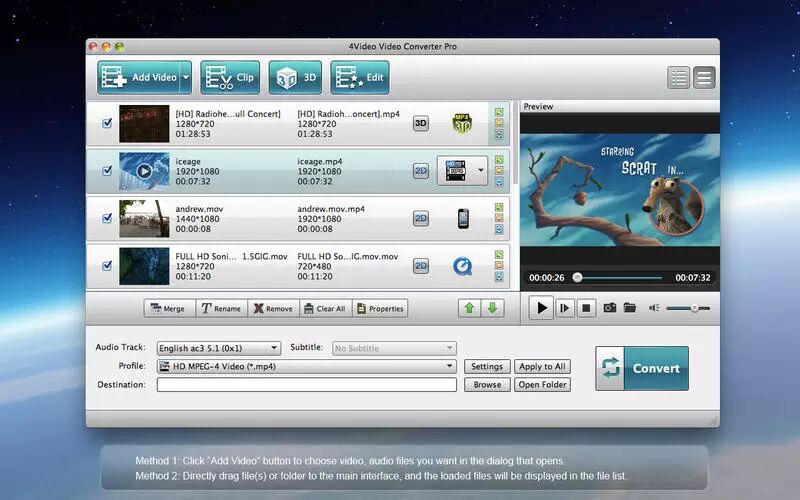Uncheck the andrew.mov checkbox
Viewport: 800px width, 500px height.
[107, 218]
